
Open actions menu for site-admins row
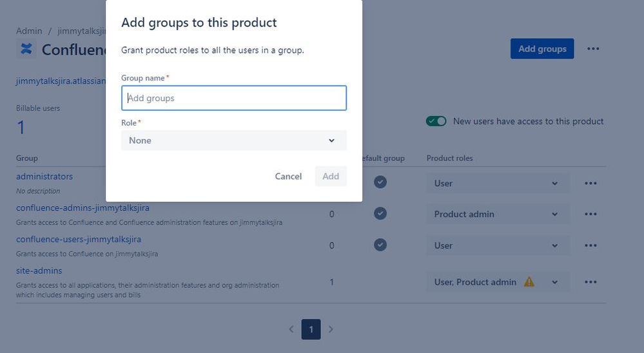[x=590, y=282]
